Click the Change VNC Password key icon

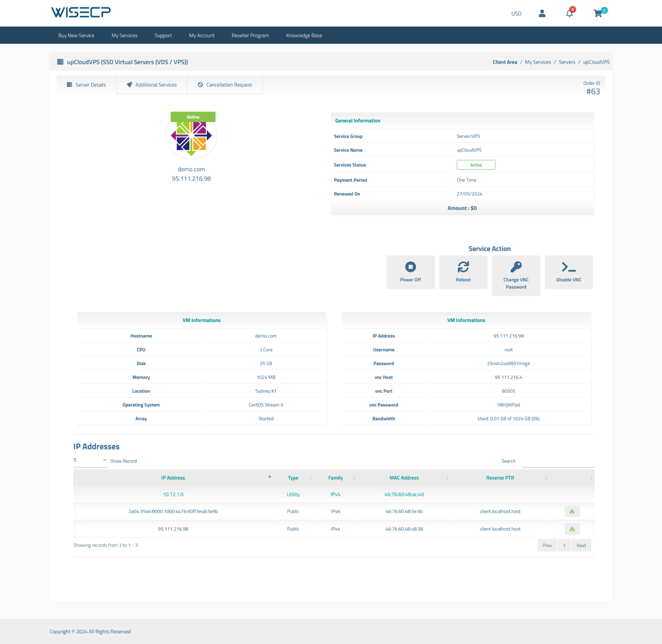point(516,267)
